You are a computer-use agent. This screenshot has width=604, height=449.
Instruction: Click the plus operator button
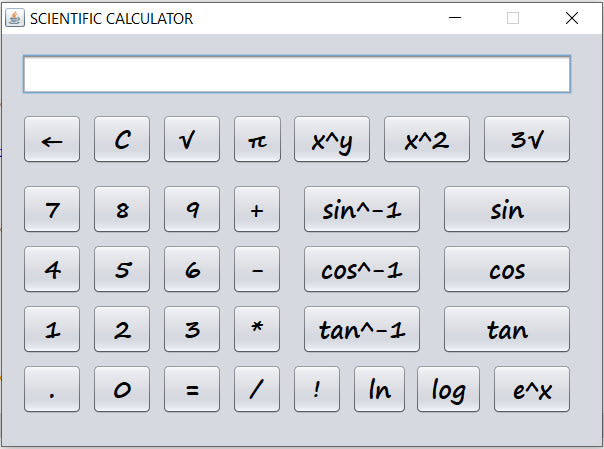click(257, 209)
